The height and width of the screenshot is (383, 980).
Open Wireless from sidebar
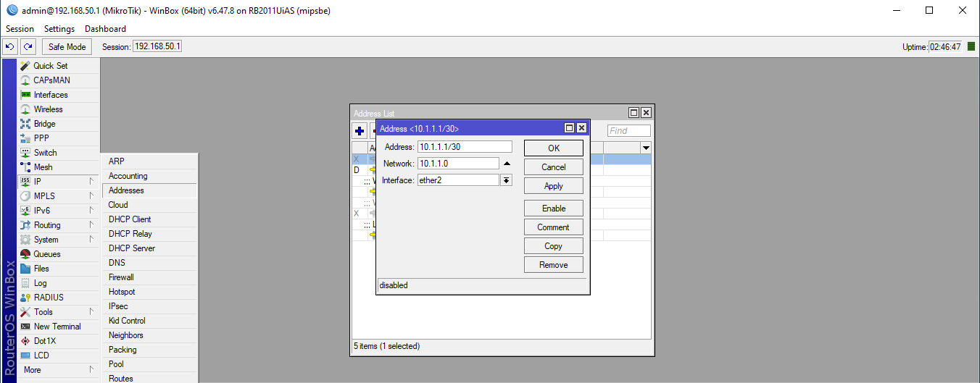coord(58,109)
